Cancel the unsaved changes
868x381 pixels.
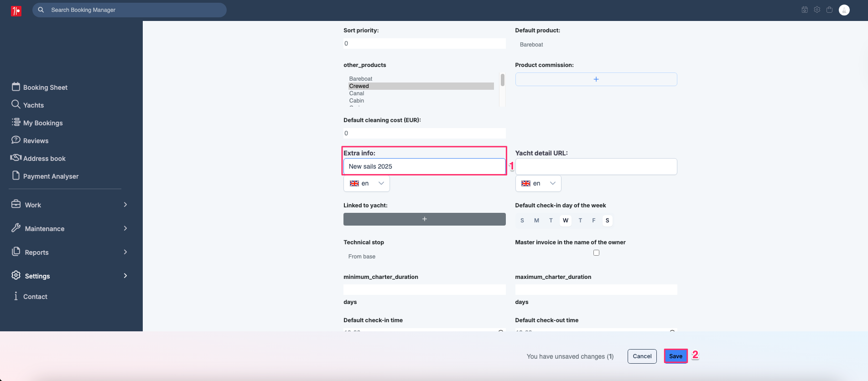pyautogui.click(x=642, y=356)
